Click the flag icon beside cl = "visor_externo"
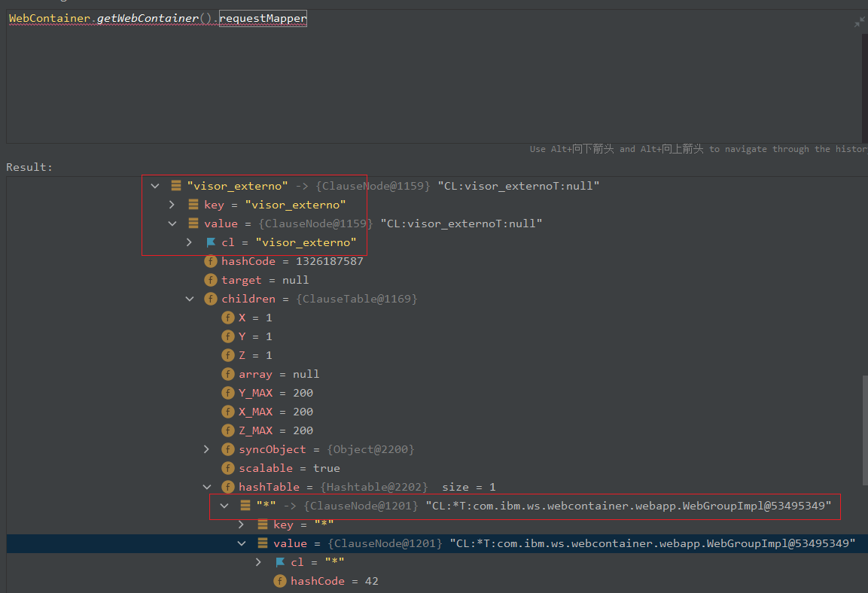The image size is (868, 593). tap(210, 242)
